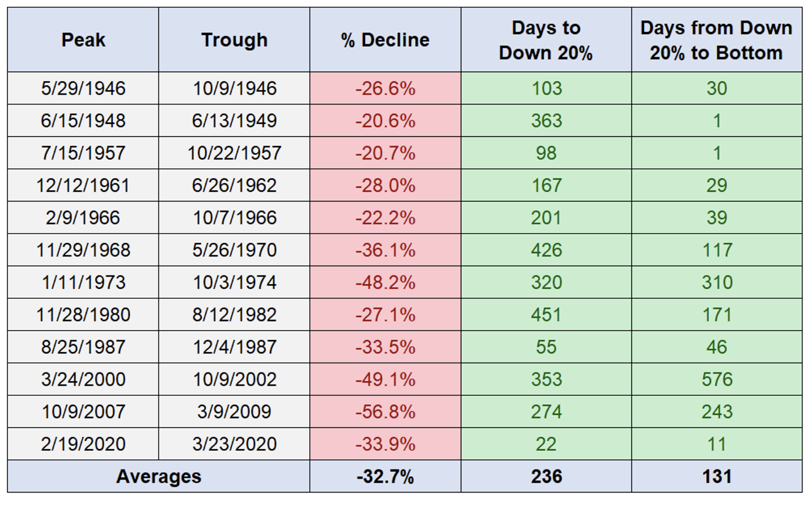Click the 5/26/1970 trough cell

pyautogui.click(x=234, y=250)
